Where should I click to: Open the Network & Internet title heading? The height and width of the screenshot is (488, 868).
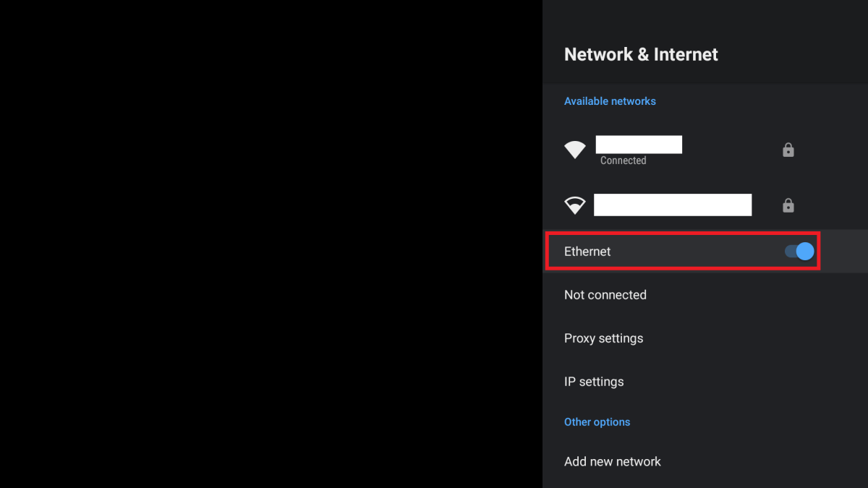tap(641, 54)
